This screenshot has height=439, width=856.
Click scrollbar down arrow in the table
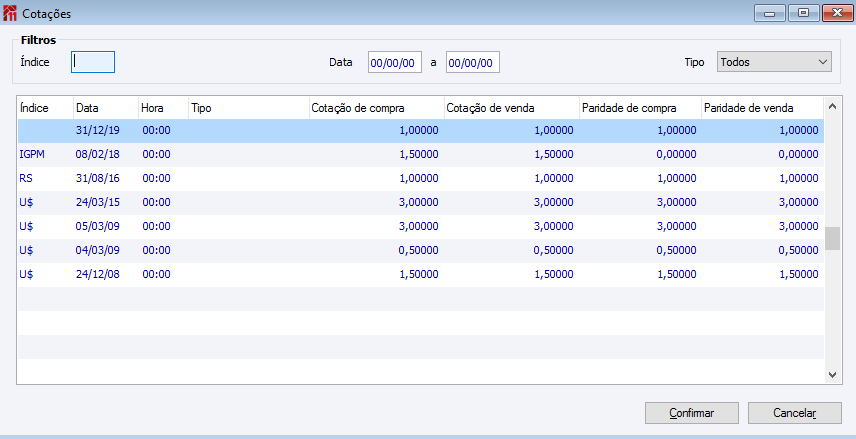(833, 375)
